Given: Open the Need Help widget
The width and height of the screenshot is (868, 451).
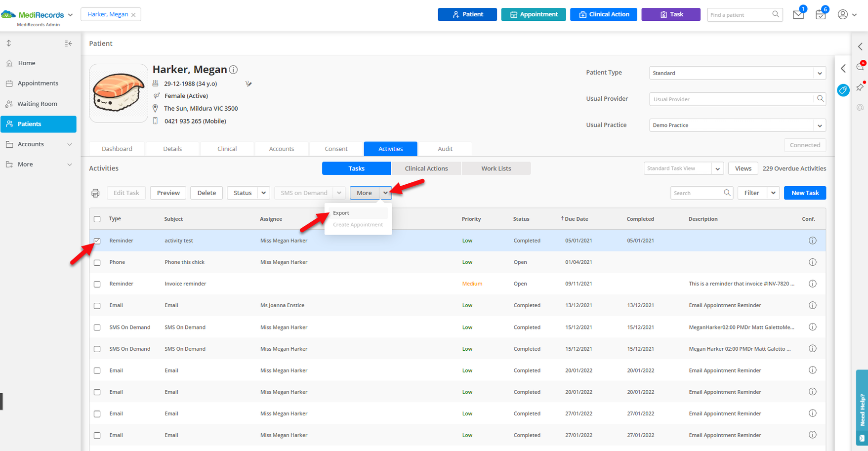Looking at the screenshot, I should pos(862,408).
